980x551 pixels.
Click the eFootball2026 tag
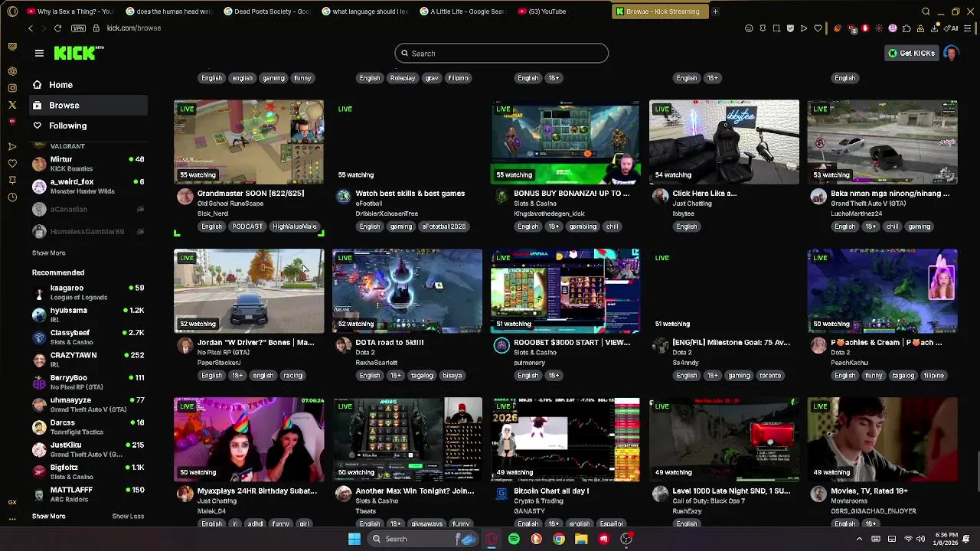pyautogui.click(x=444, y=227)
